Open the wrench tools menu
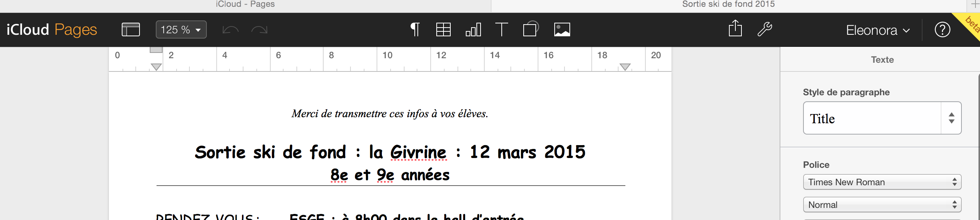The height and width of the screenshot is (220, 980). 764,29
